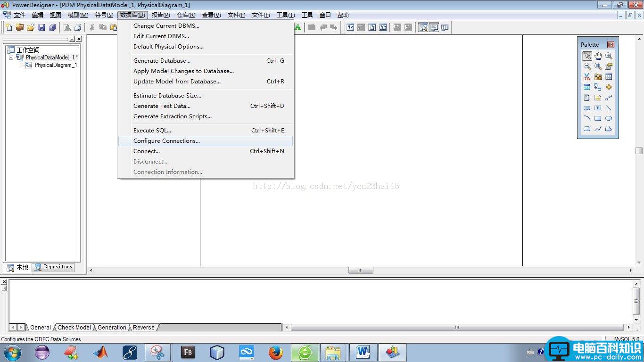
Task: Click the Print toolbar icon
Action: pos(77,27)
